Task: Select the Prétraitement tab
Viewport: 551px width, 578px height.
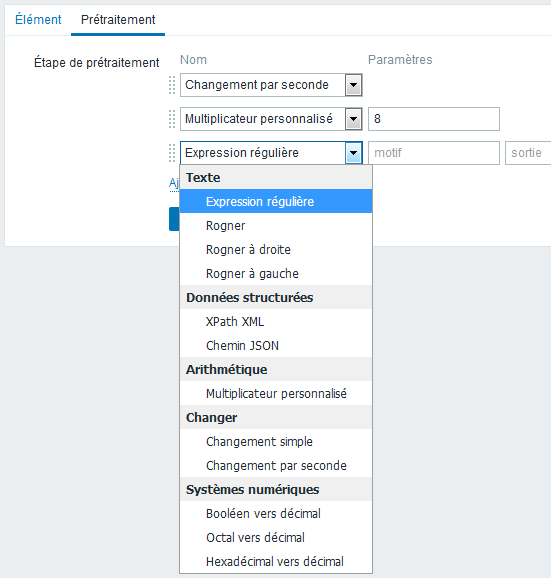Action: [x=118, y=20]
